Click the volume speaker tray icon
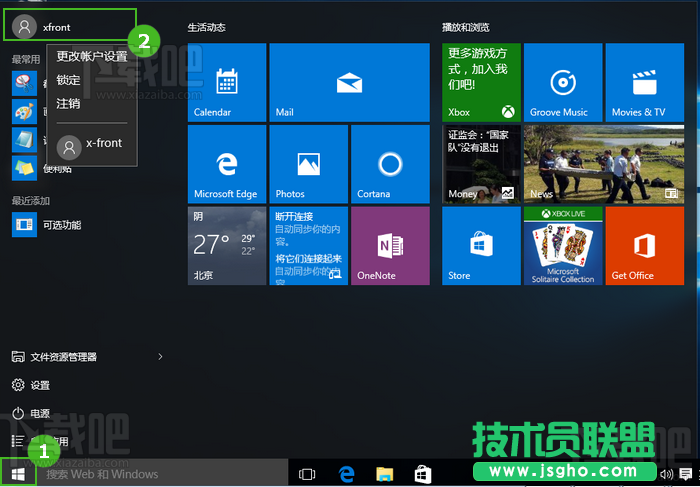 666,474
